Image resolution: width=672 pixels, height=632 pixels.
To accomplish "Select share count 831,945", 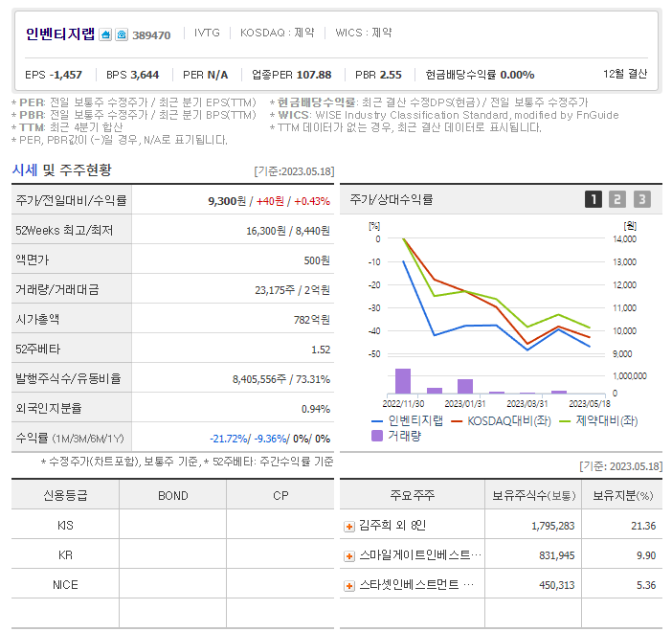I will pos(557,555).
